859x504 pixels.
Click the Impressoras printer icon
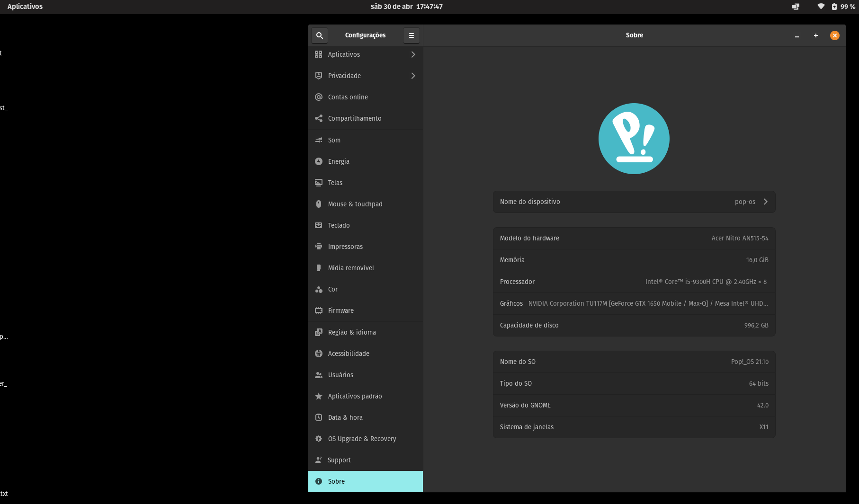point(319,247)
